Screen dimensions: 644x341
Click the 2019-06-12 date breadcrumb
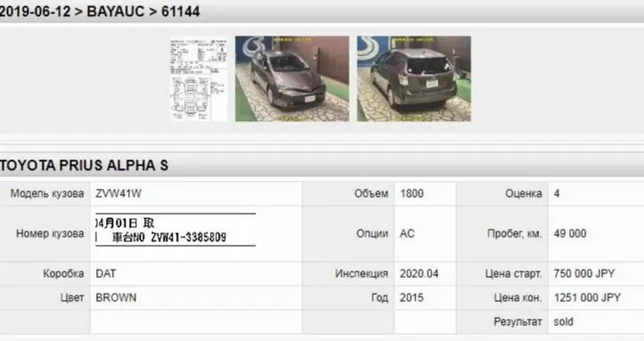[x=36, y=12]
